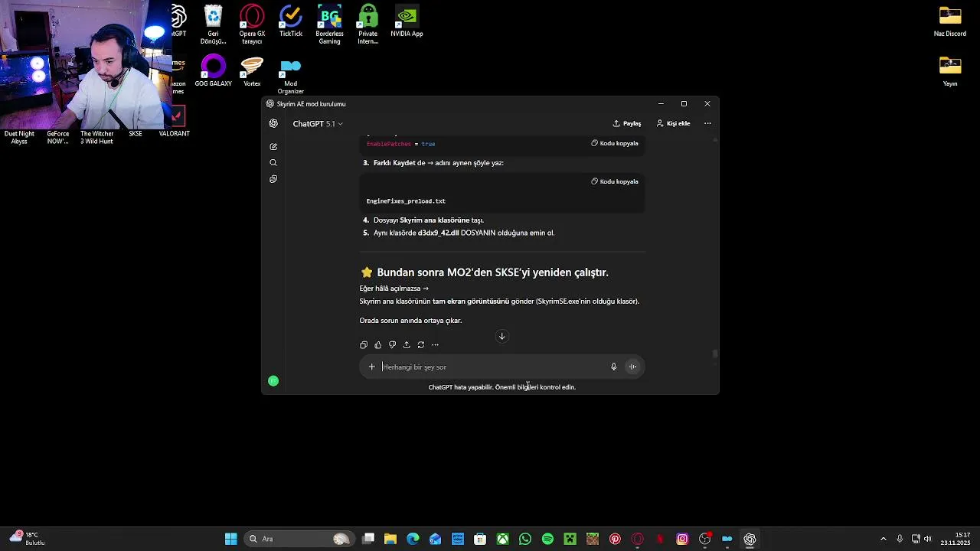Open the library icon in ChatGPT sidebar

click(273, 179)
